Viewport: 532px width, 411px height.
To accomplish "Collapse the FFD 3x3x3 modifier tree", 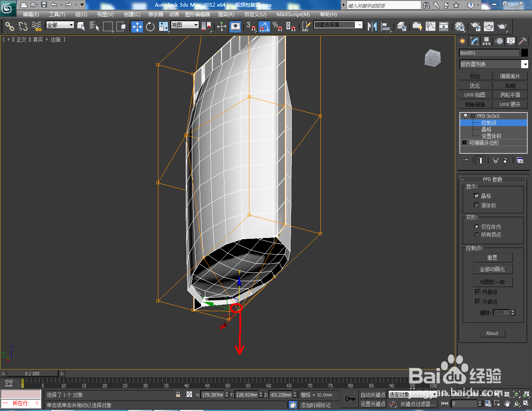I will [473, 116].
